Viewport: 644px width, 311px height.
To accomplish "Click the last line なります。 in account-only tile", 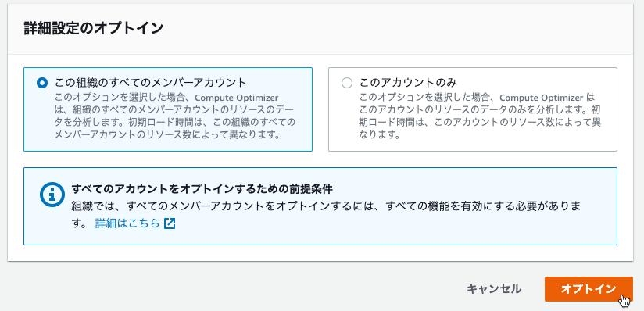I will pos(380,134).
